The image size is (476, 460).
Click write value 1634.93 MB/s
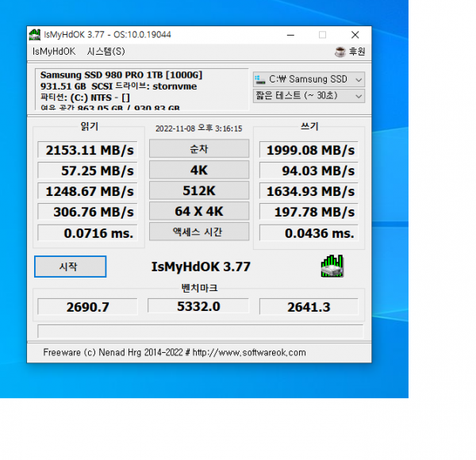pyautogui.click(x=309, y=191)
